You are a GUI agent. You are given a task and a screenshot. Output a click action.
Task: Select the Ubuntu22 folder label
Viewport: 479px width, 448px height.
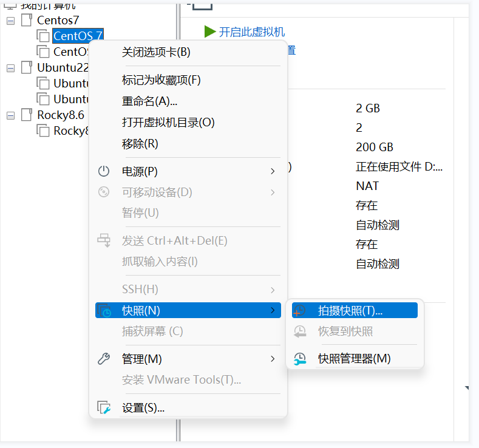tap(63, 67)
